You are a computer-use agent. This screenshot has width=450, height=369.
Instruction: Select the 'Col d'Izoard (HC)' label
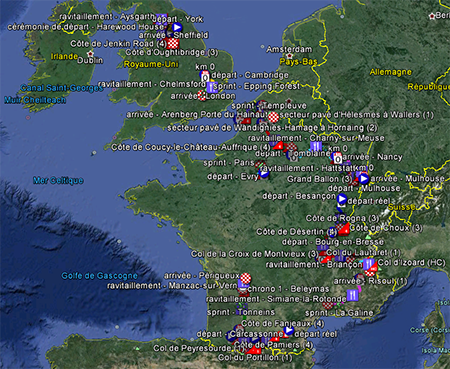tap(412, 263)
